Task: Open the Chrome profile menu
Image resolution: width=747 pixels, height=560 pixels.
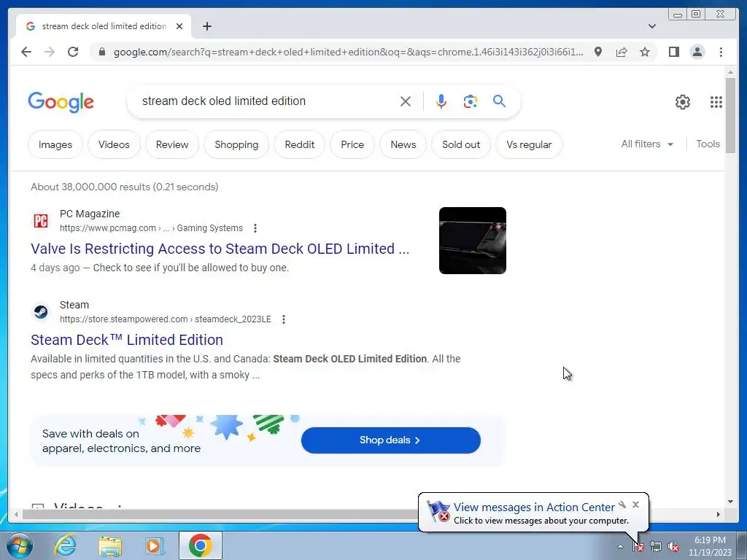Action: [697, 52]
